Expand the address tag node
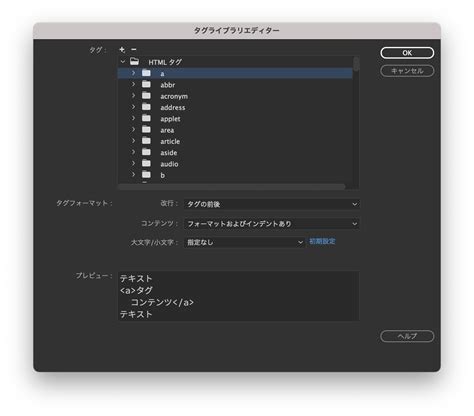 coord(133,107)
